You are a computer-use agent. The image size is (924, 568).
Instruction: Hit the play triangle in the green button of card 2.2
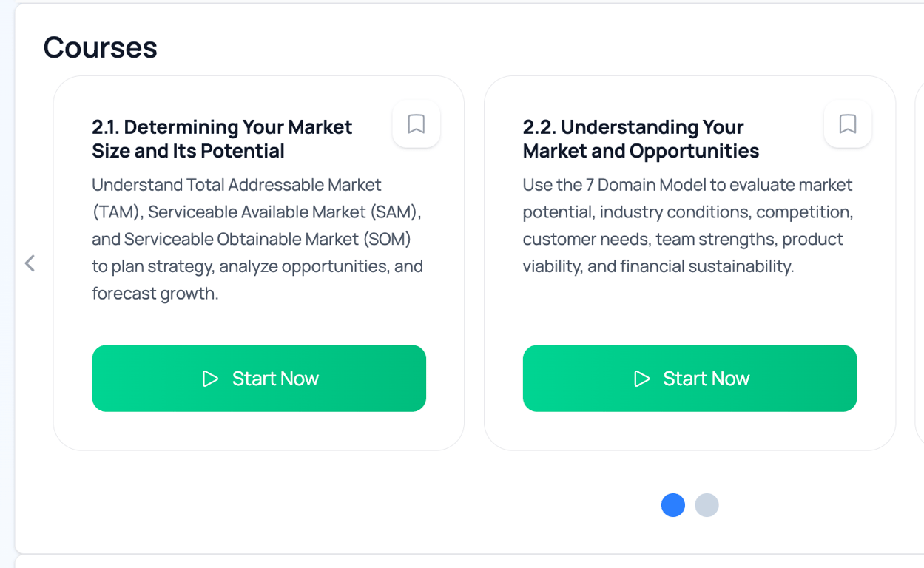[641, 378]
